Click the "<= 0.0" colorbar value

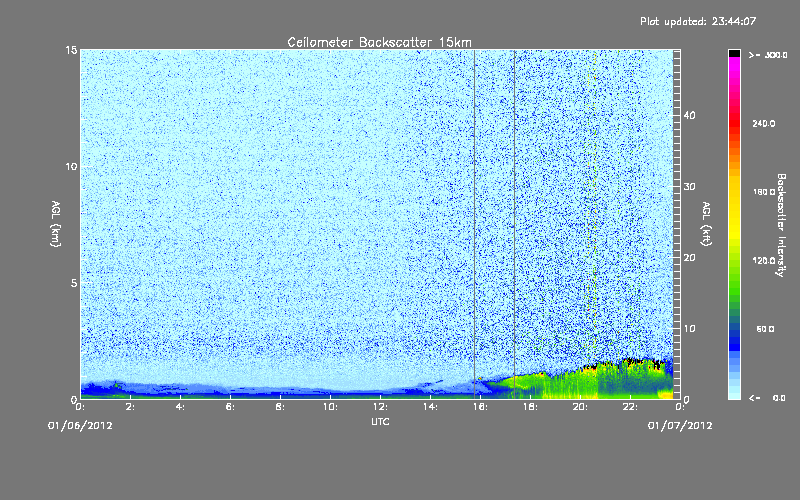[x=768, y=398]
